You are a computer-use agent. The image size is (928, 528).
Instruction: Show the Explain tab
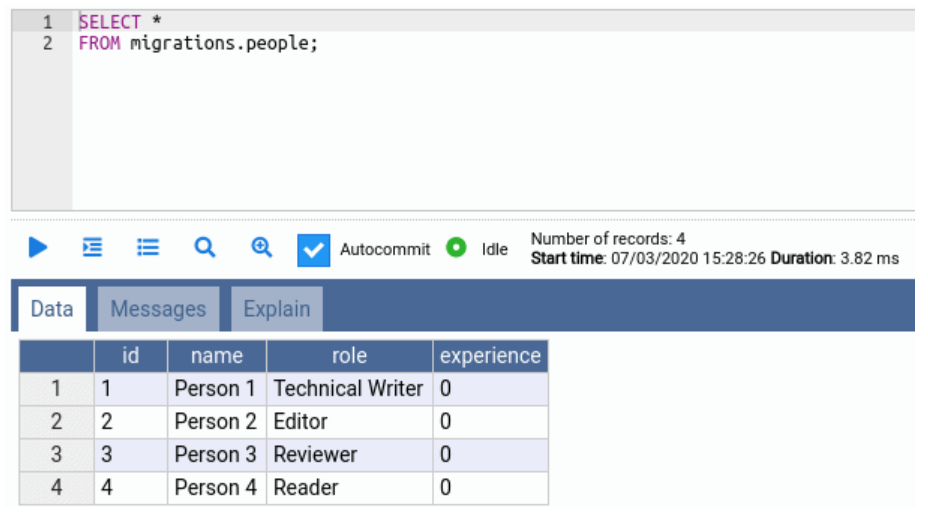[277, 309]
